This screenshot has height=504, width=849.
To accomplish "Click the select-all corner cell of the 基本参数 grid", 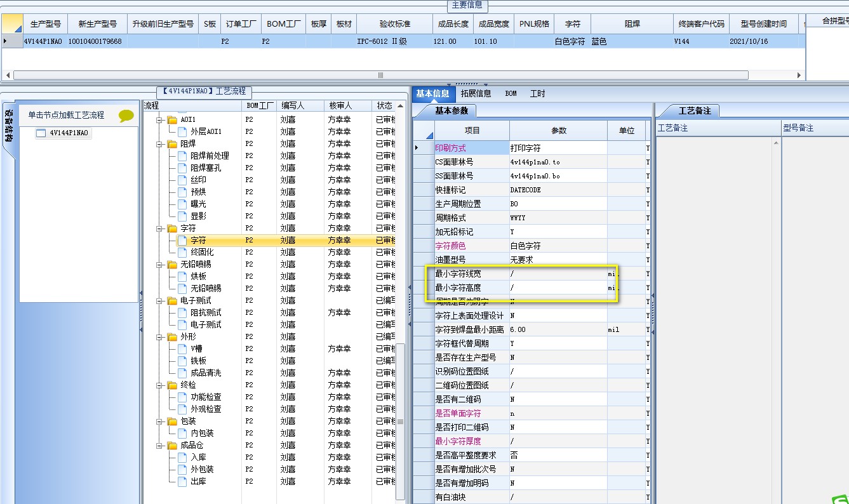I will pos(424,130).
